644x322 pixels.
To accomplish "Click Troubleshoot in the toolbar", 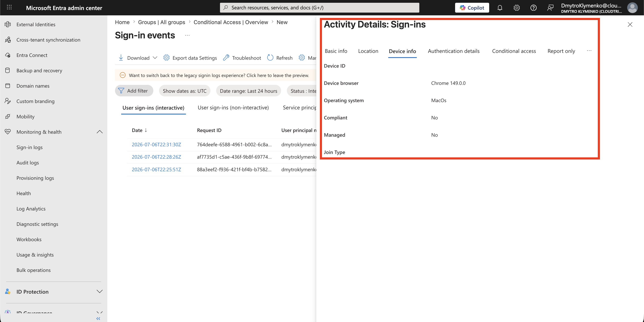I will [242, 58].
